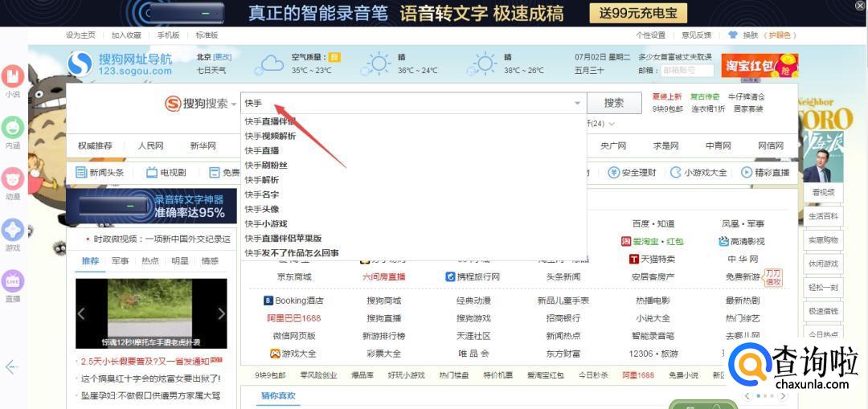The width and height of the screenshot is (868, 409).
Task: Show the next news image
Action: point(222,314)
